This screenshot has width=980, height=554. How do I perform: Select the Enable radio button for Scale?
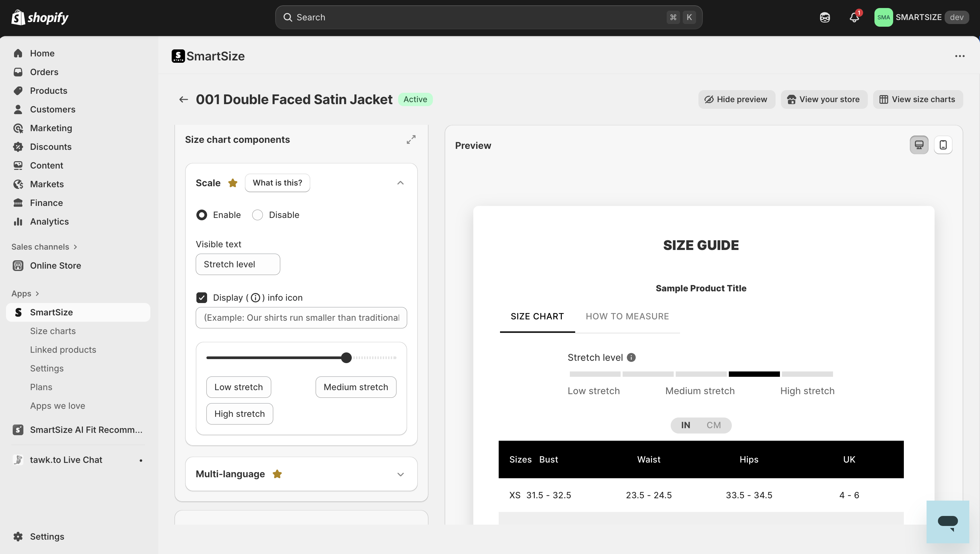pyautogui.click(x=202, y=215)
